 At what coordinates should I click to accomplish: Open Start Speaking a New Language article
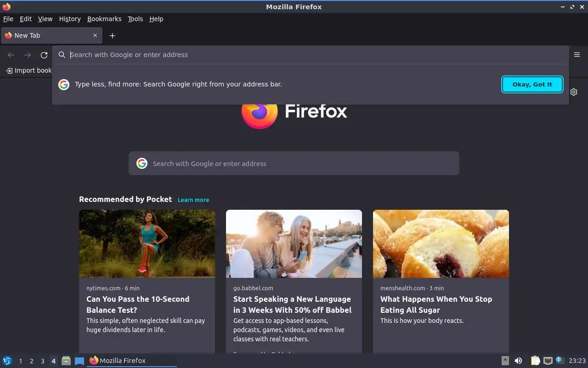coord(292,305)
